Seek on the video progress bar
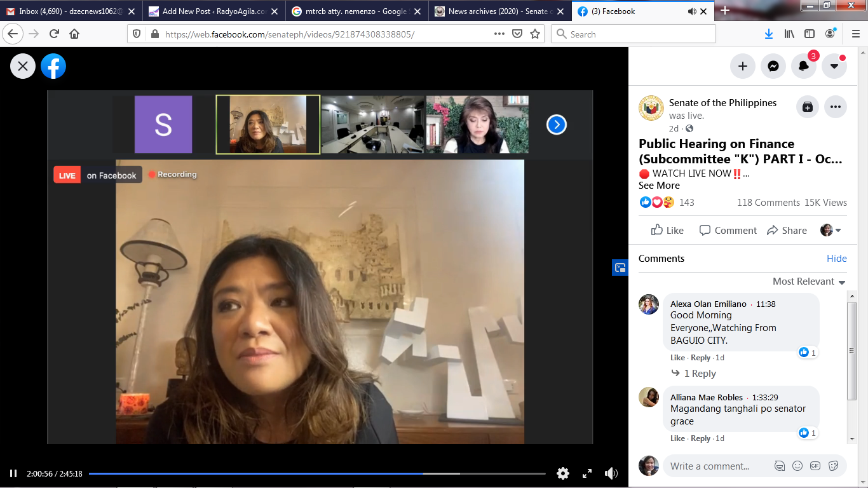 (x=318, y=473)
